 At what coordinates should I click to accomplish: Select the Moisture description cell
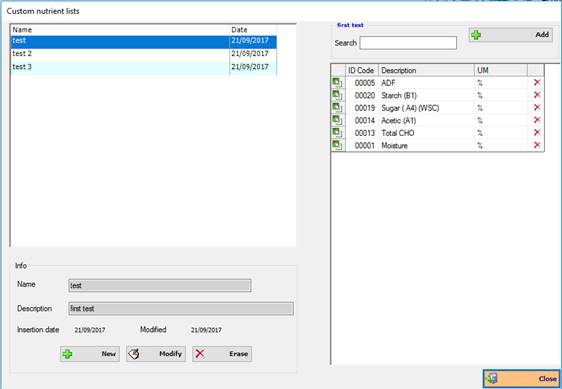coord(426,145)
